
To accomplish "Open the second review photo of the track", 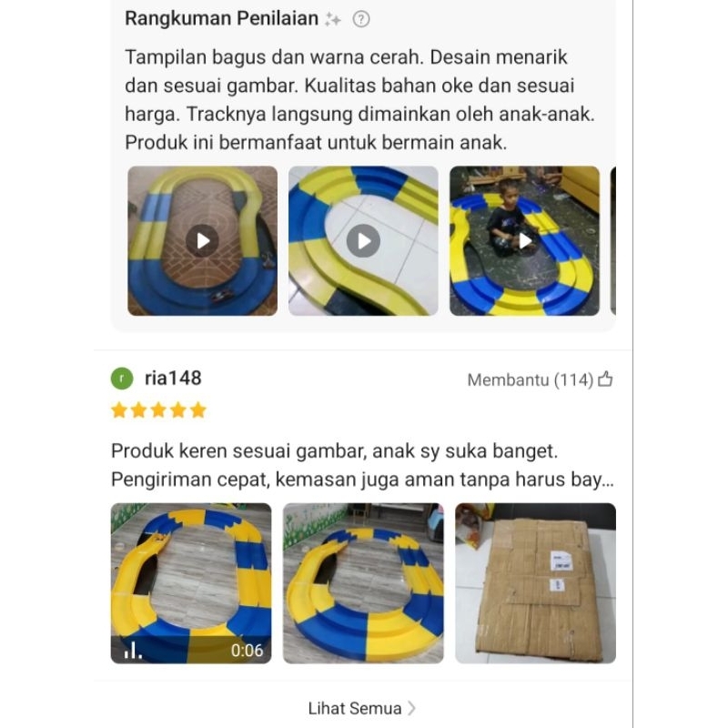I will click(x=363, y=583).
